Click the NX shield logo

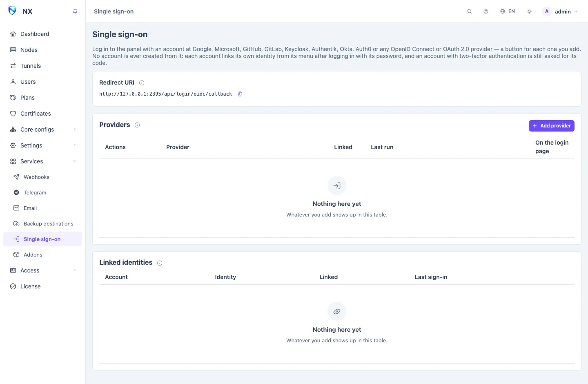click(x=13, y=11)
